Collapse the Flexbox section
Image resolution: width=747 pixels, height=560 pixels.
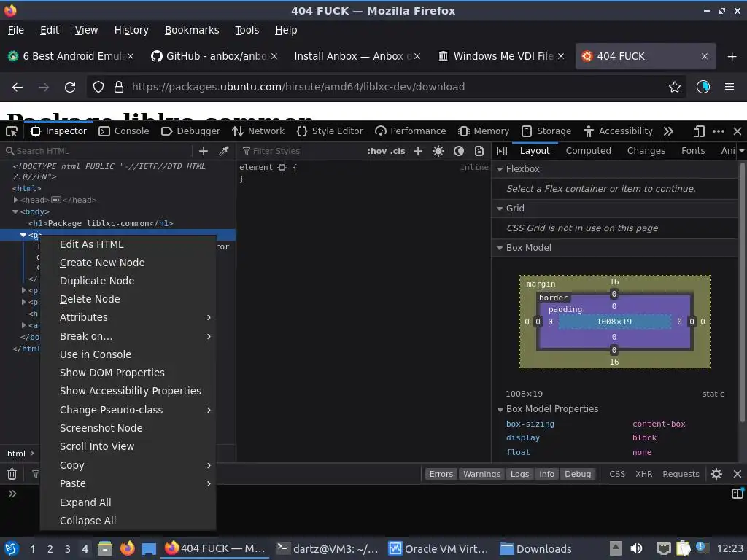(x=500, y=169)
